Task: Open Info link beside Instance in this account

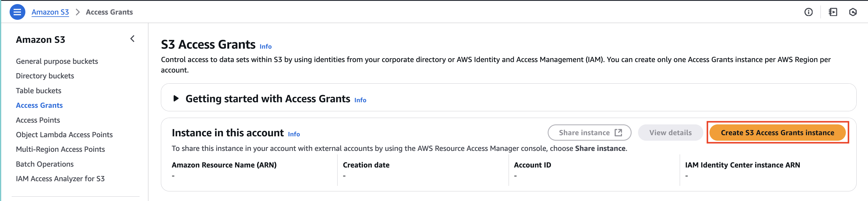Action: coord(294,134)
